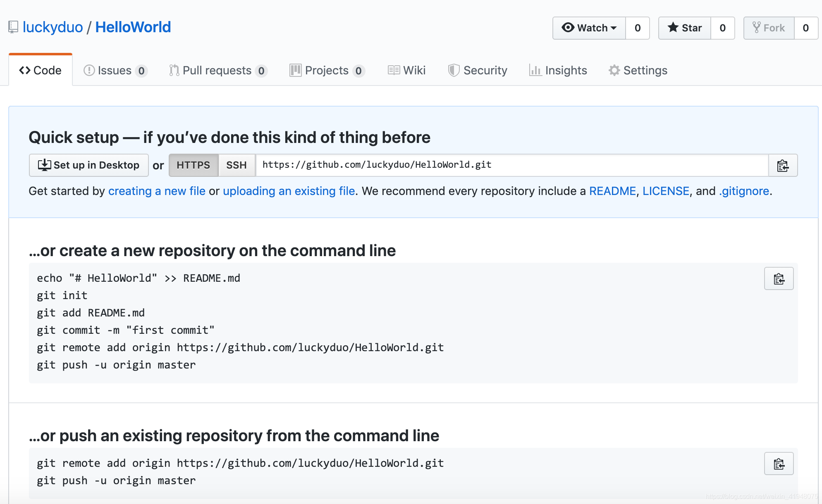Switch to the Code tab
Viewport: 822px width, 504px height.
(x=41, y=70)
